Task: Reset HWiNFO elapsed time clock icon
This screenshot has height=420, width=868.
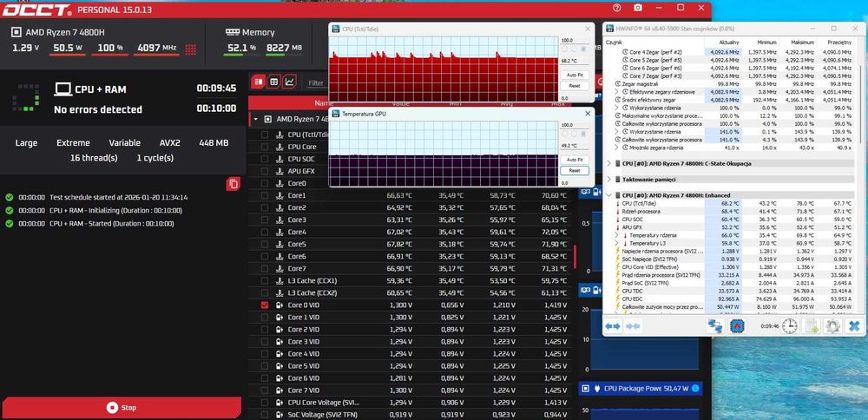Action: click(x=789, y=326)
